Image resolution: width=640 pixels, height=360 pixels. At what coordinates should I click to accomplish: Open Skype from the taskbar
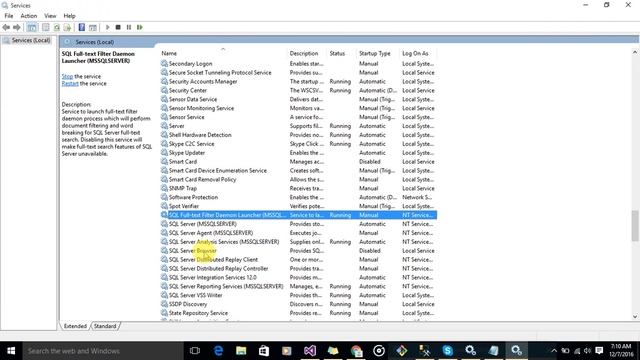[x=447, y=351]
